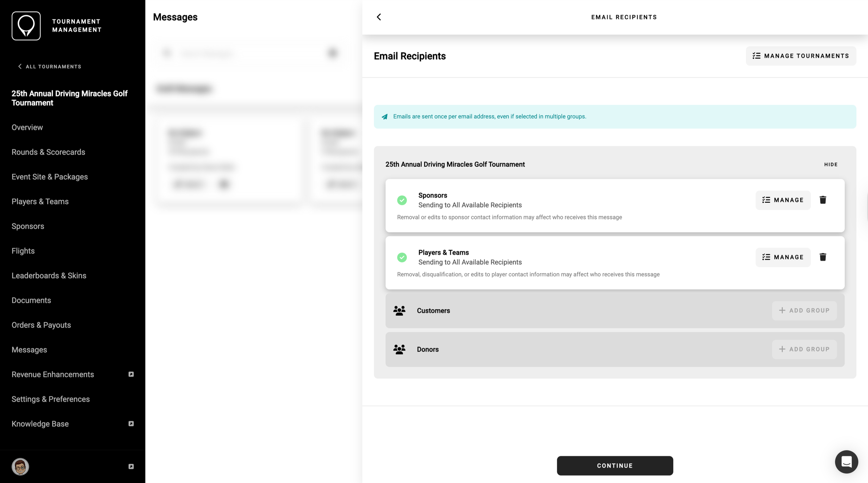
Task: Click the Continue button
Action: tap(615, 466)
